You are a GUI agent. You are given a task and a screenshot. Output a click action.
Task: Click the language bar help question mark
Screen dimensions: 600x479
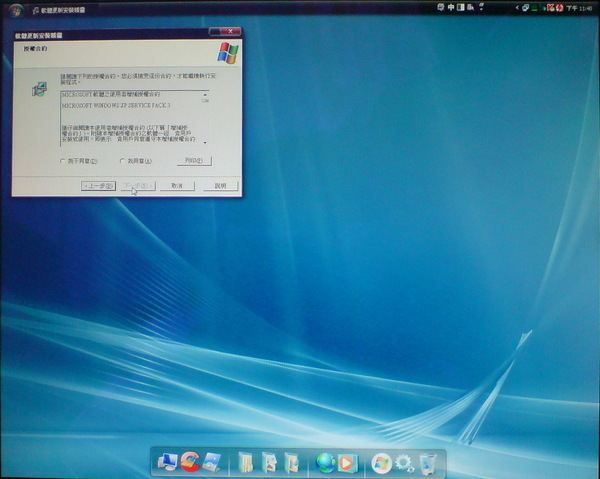481,7
